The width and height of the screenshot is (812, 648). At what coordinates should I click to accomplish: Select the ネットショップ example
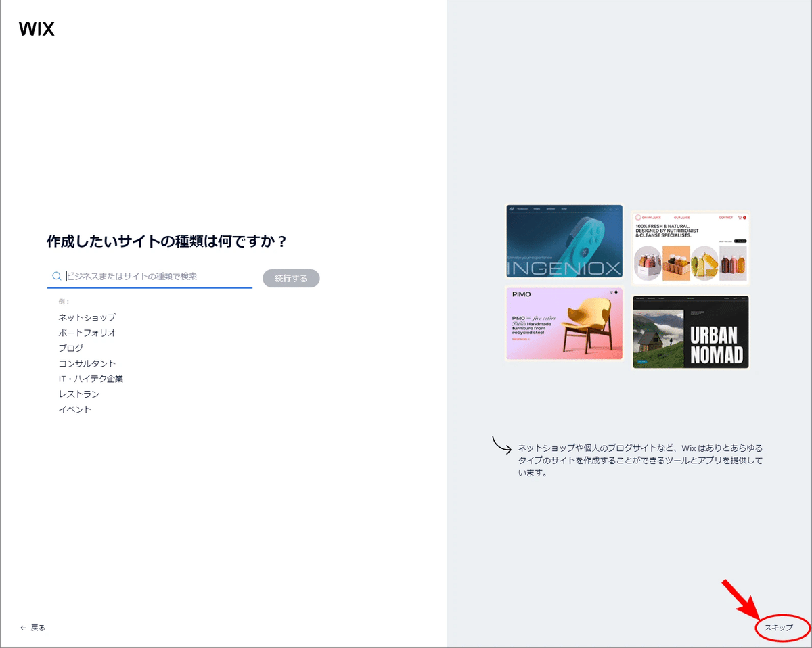87,317
